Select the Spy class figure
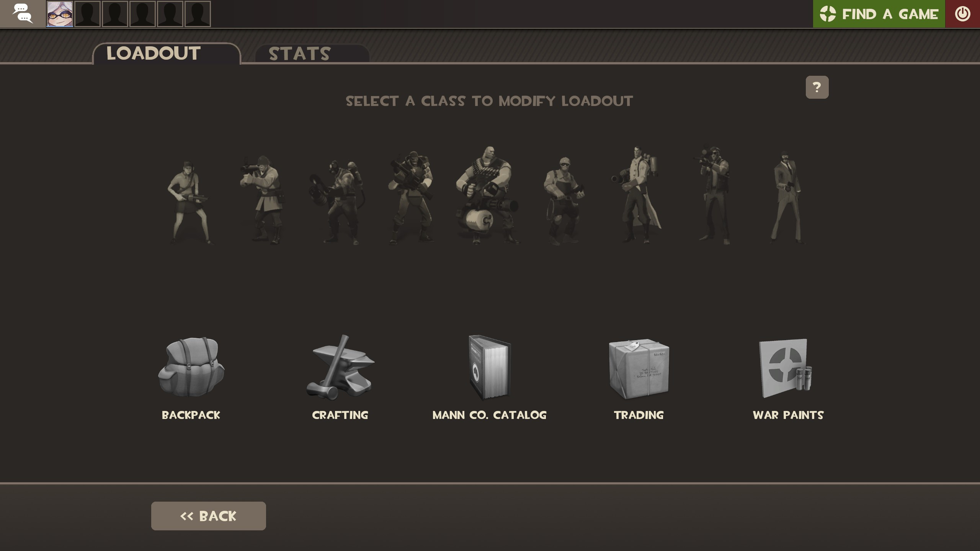Screen dimensions: 980x551 tap(787, 197)
